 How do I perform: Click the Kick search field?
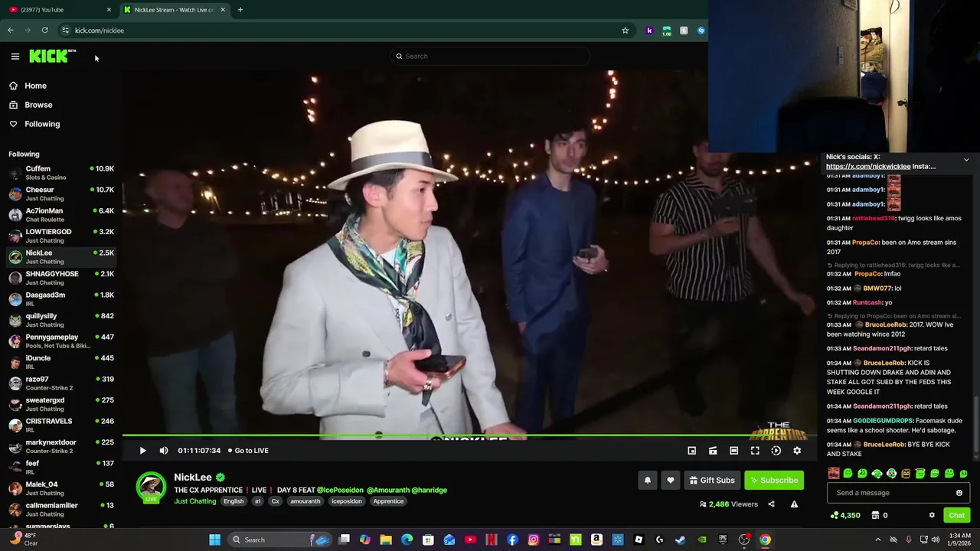coord(490,56)
